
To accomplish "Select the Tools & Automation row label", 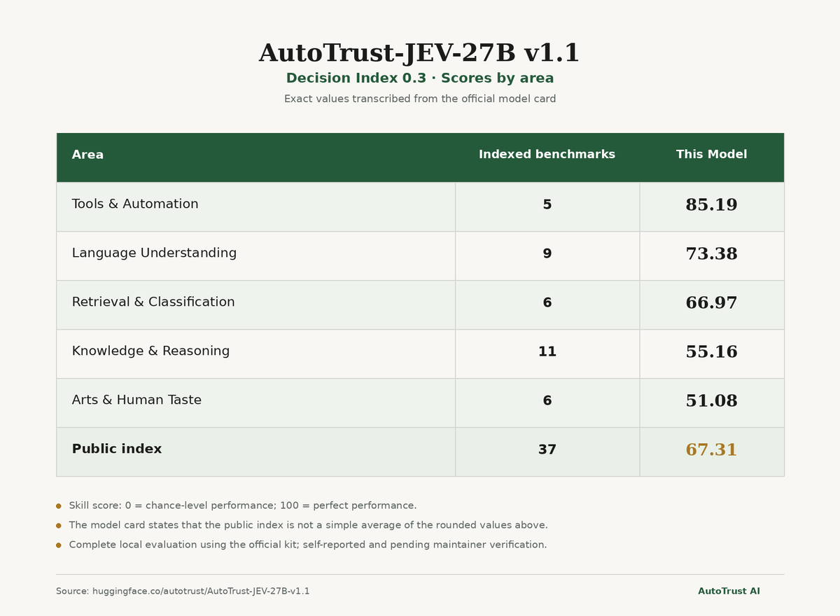I will 135,204.
